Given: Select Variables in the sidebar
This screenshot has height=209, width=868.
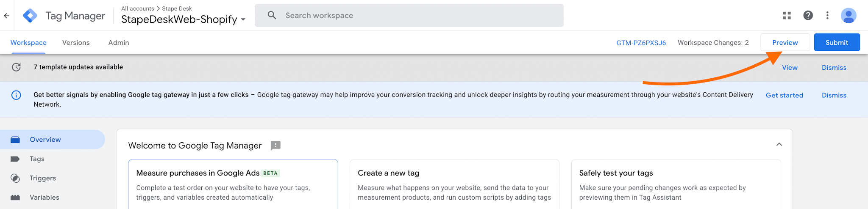Looking at the screenshot, I should 53,198.
